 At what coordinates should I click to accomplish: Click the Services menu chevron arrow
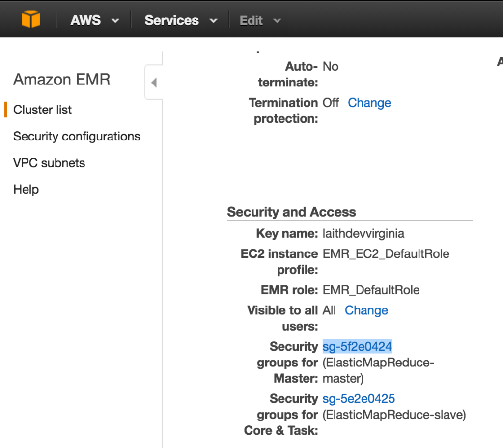tap(213, 21)
